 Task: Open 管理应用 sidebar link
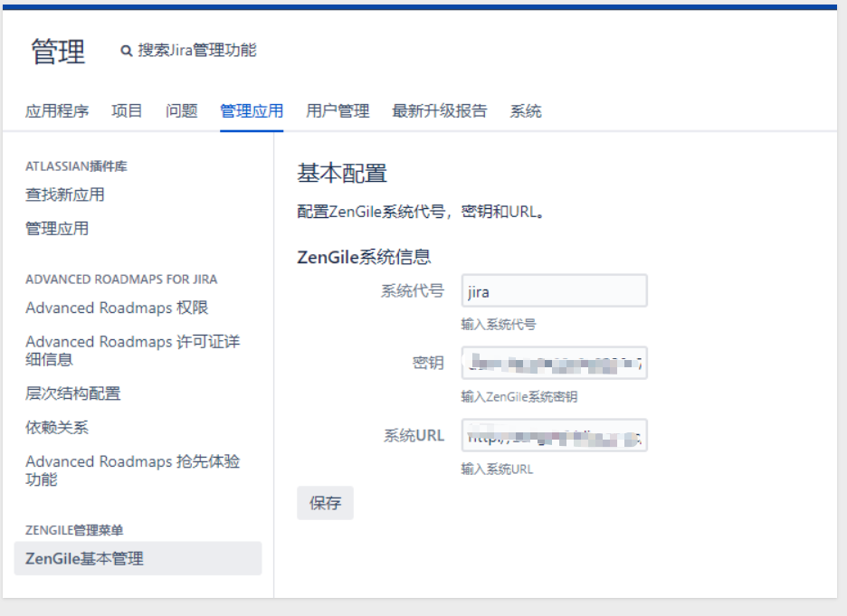[x=57, y=229]
